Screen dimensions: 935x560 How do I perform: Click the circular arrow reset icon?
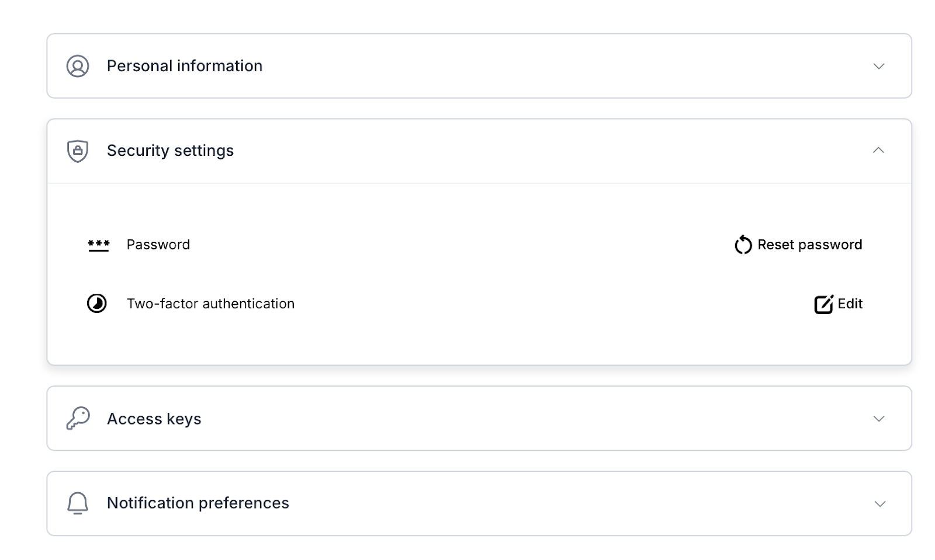[743, 245]
